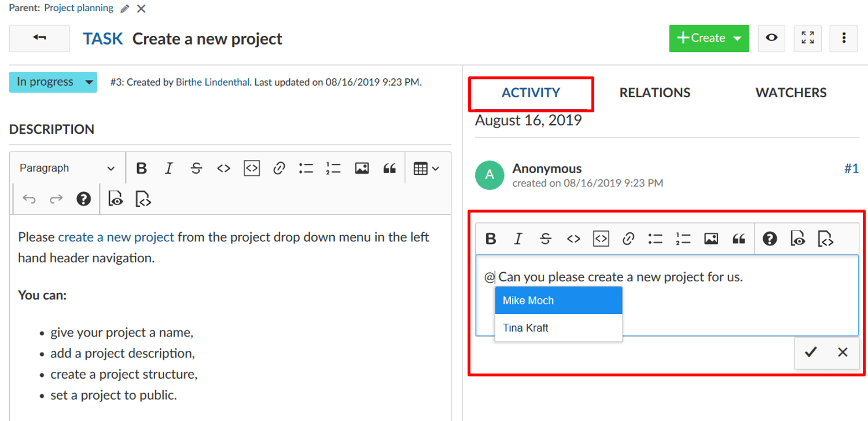
Task: Click the help icon in comment toolbar
Action: click(x=769, y=239)
